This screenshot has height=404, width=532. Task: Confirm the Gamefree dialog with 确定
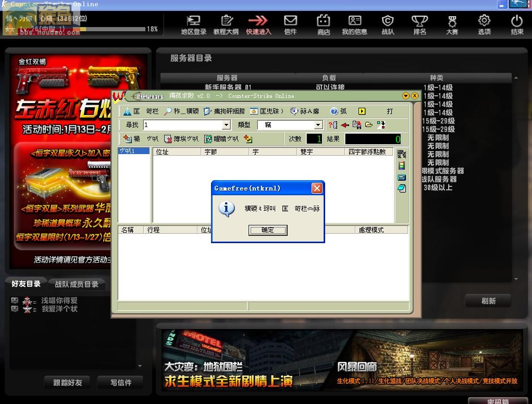(x=268, y=230)
